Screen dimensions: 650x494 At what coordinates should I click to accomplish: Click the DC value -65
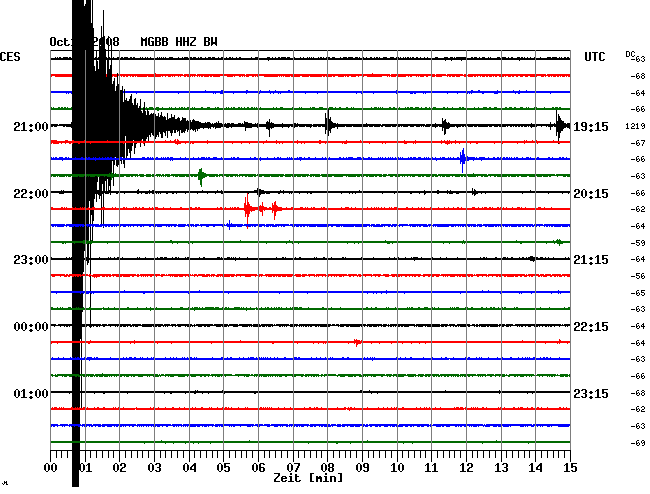pos(638,293)
